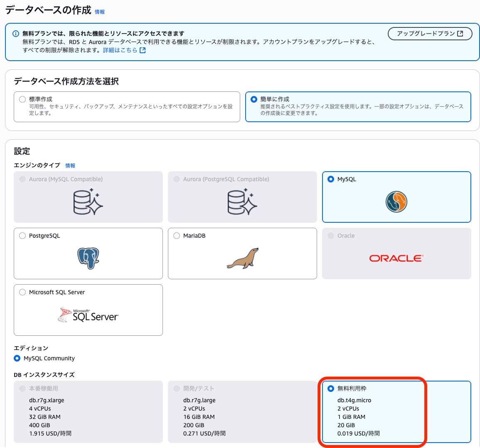Select the 無料利用枠 instance size radio button
The width and height of the screenshot is (480, 448).
click(331, 389)
